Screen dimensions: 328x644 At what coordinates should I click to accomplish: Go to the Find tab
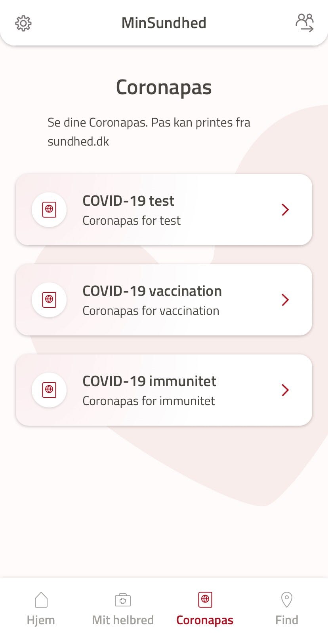tap(286, 620)
